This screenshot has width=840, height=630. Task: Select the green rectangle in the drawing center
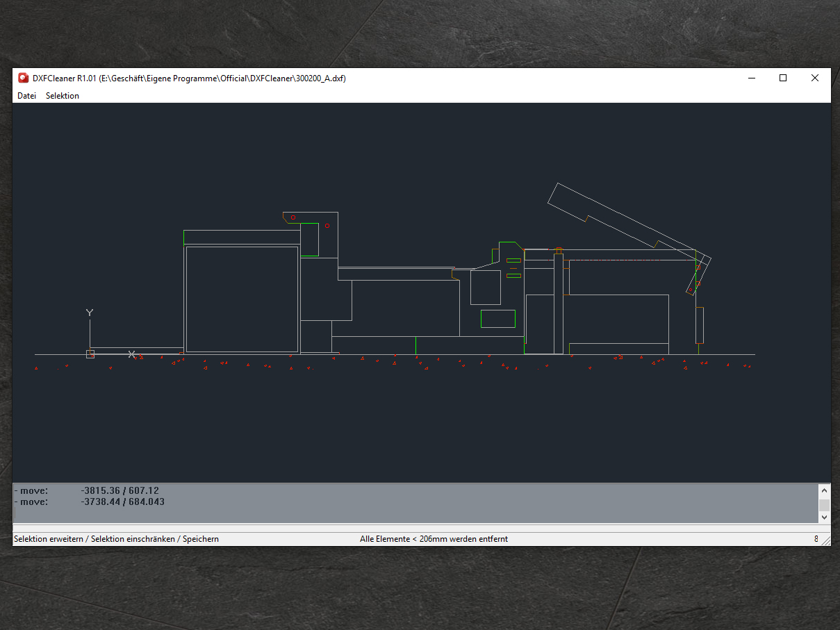(498, 319)
